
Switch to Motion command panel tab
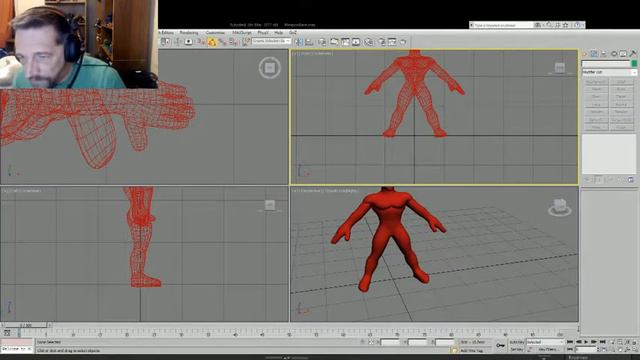pos(613,54)
